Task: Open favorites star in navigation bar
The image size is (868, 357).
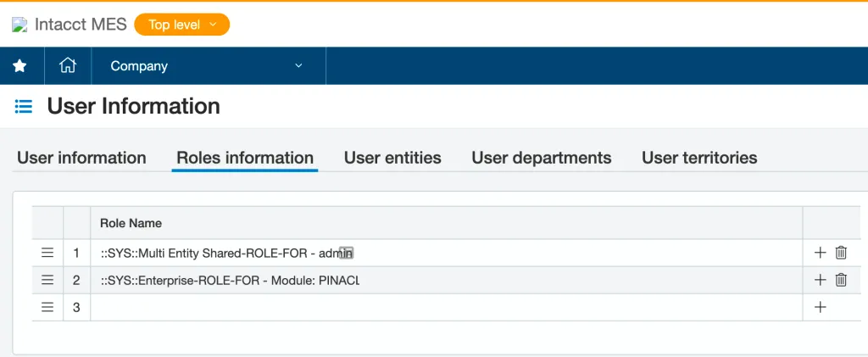Action: point(20,66)
